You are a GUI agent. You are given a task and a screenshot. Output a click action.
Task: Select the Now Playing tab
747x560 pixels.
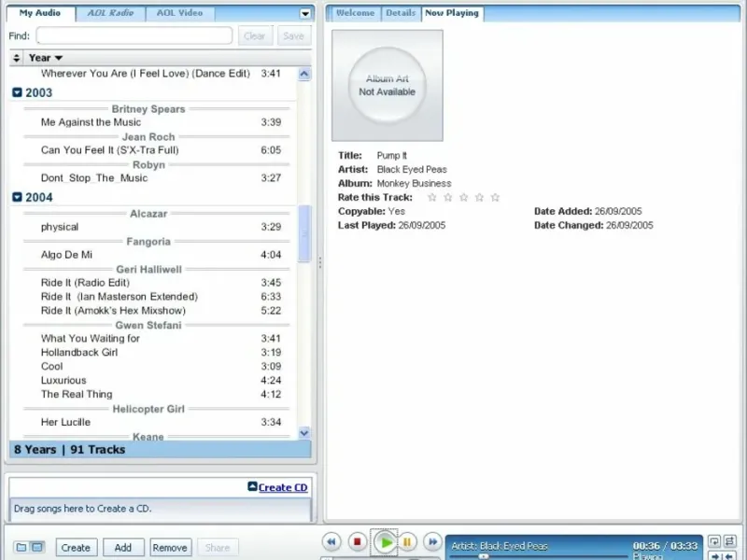click(x=452, y=13)
